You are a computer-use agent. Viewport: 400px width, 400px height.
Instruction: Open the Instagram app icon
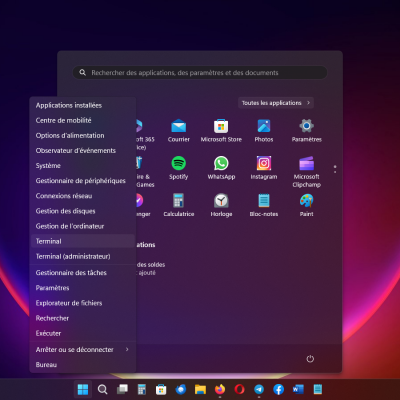tap(264, 168)
